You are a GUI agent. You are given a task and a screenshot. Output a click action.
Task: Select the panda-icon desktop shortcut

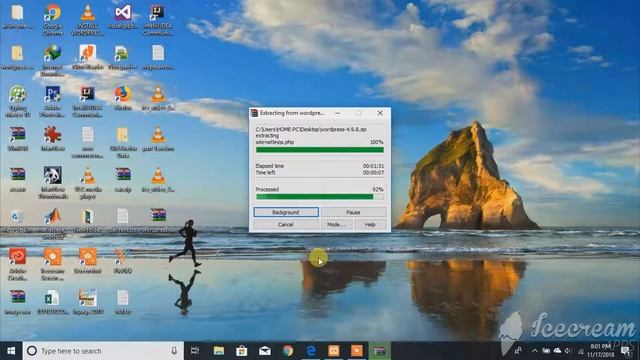[x=53, y=182]
